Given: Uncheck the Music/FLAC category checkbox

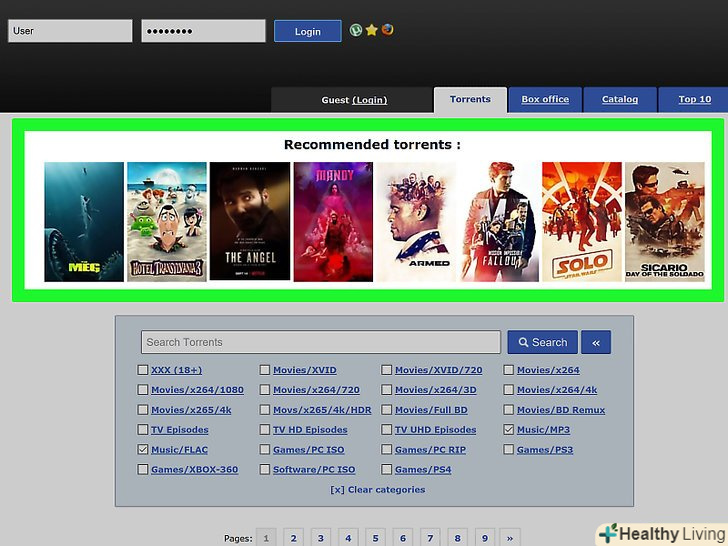Looking at the screenshot, I should pyautogui.click(x=143, y=450).
